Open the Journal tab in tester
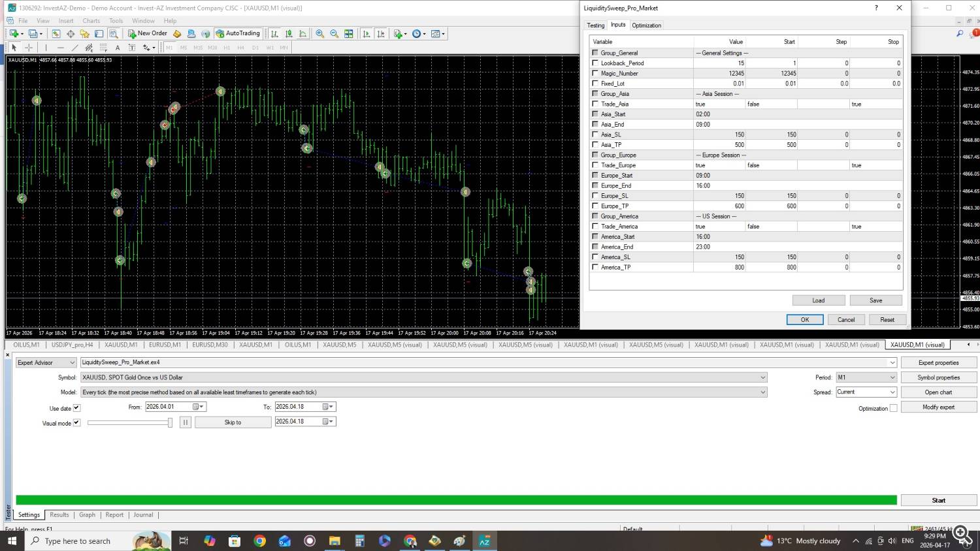 tap(144, 515)
